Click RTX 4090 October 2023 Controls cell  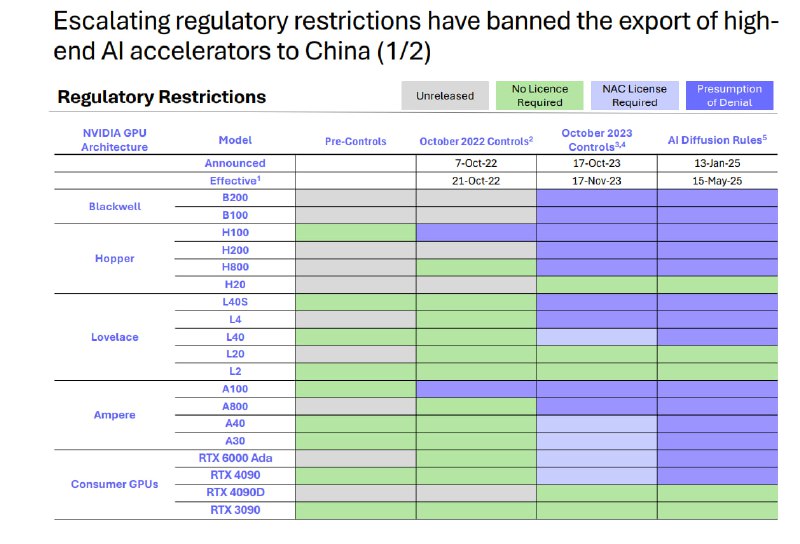click(596, 475)
